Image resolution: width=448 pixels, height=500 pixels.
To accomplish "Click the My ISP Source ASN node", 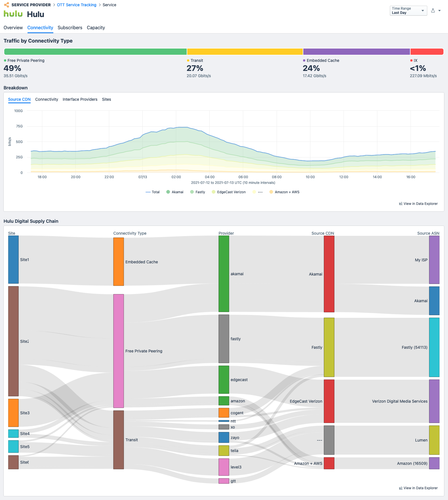I will 434,260.
